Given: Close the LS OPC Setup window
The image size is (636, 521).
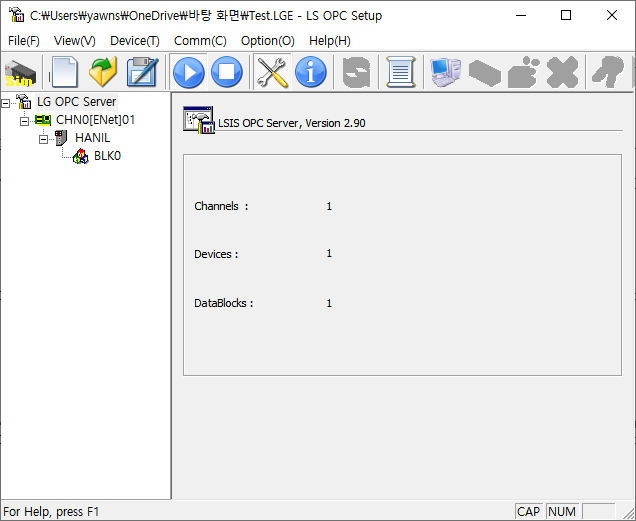Looking at the screenshot, I should (612, 15).
